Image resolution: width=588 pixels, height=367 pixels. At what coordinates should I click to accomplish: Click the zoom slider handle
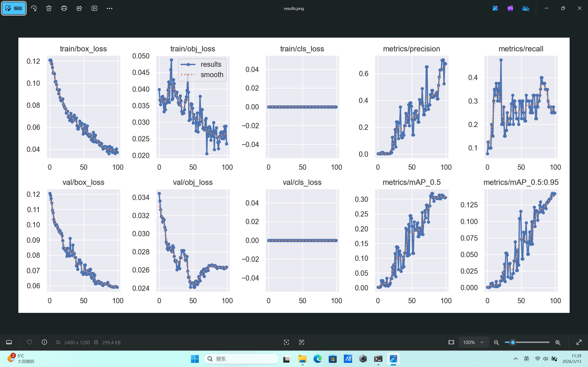[x=513, y=342]
